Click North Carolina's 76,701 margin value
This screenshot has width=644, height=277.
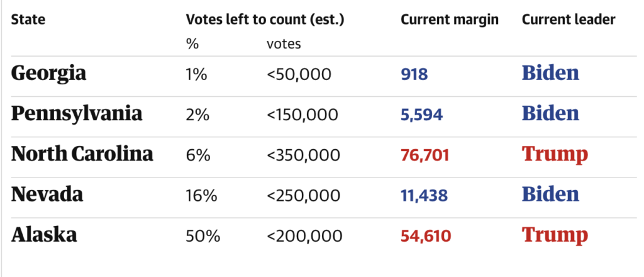[425, 155]
